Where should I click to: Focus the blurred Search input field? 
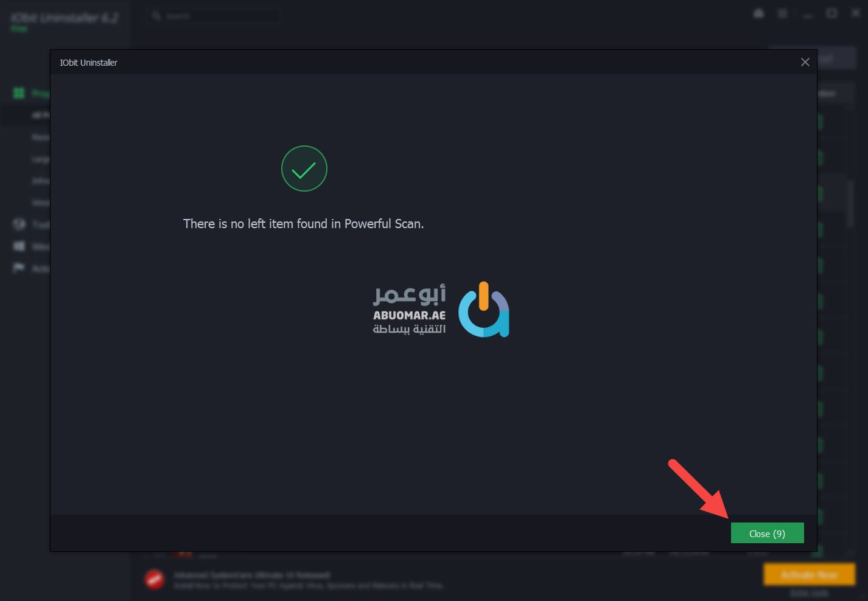coord(213,16)
